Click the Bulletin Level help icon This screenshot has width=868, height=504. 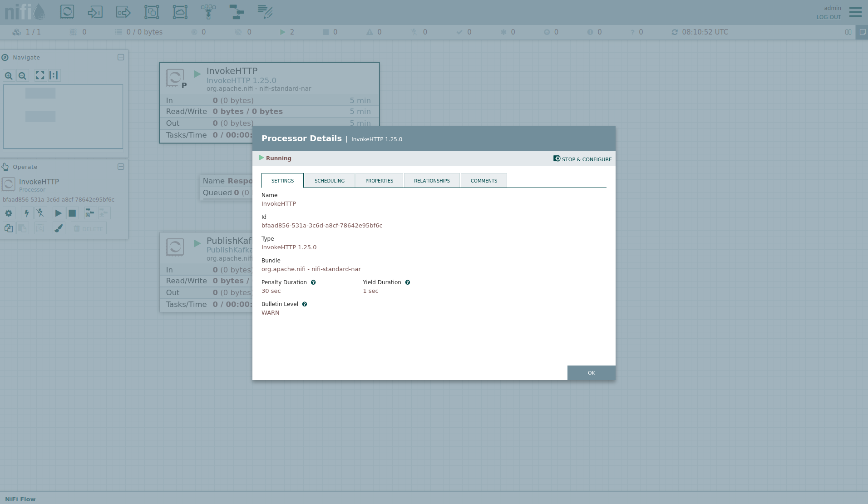pyautogui.click(x=305, y=304)
